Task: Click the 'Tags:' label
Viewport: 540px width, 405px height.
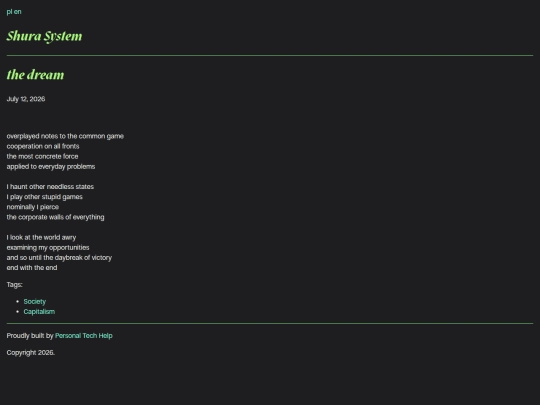Action: [x=14, y=285]
